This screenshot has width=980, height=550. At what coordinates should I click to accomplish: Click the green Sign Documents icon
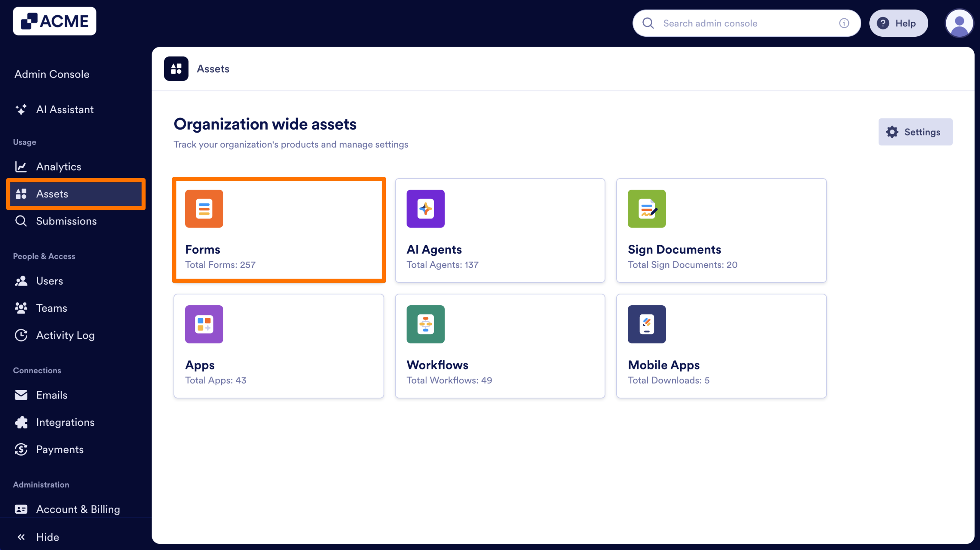tap(647, 209)
